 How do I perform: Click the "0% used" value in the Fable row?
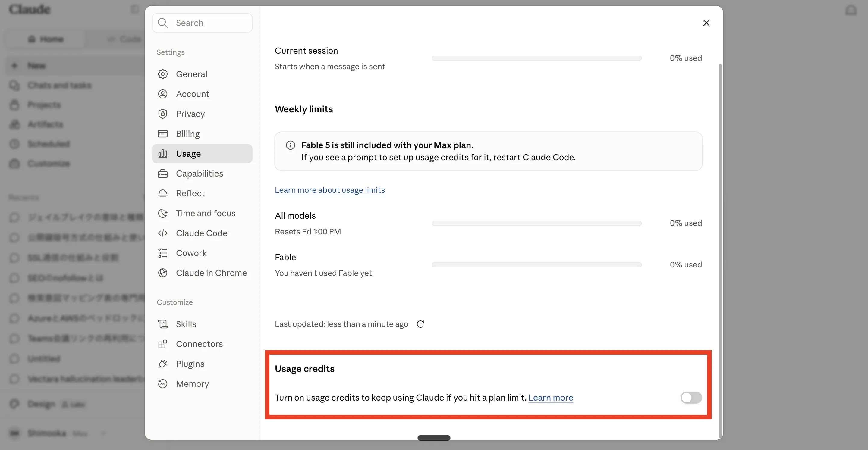686,265
